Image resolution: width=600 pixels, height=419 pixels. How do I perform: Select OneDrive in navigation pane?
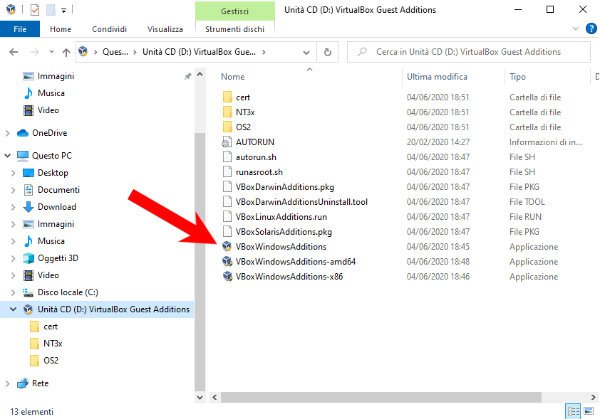click(x=49, y=133)
